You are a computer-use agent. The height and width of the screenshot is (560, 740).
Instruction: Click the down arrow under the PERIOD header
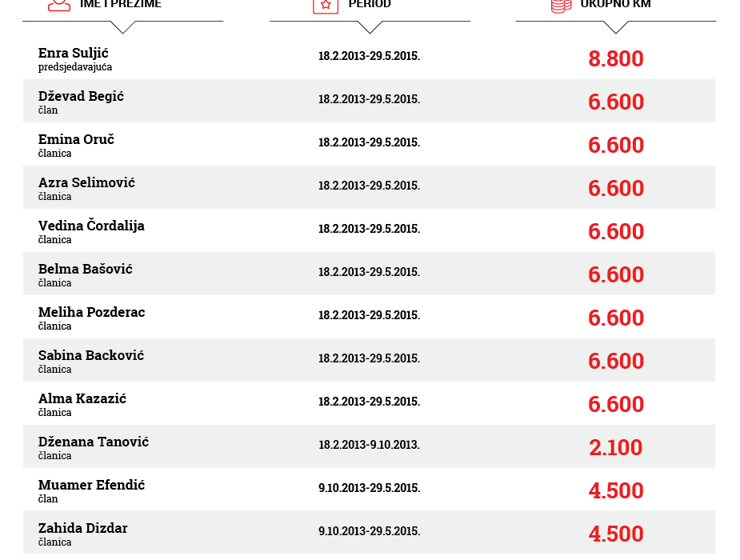(370, 27)
